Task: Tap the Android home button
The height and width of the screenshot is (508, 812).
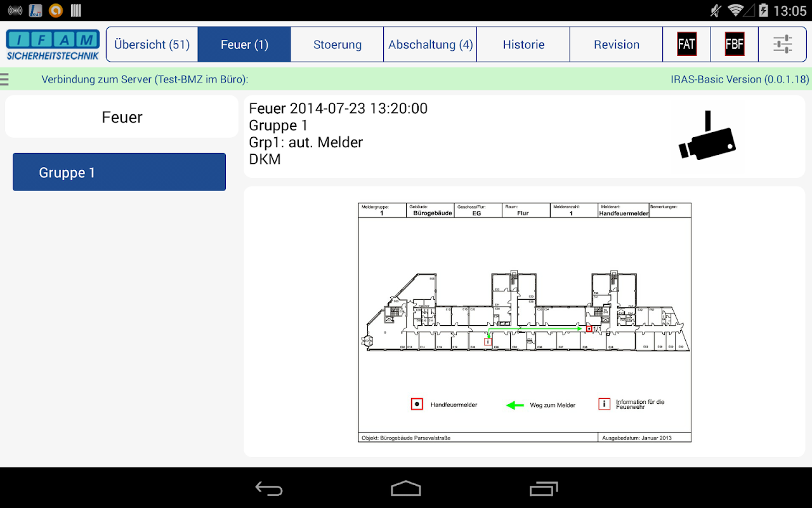Action: coord(406,488)
